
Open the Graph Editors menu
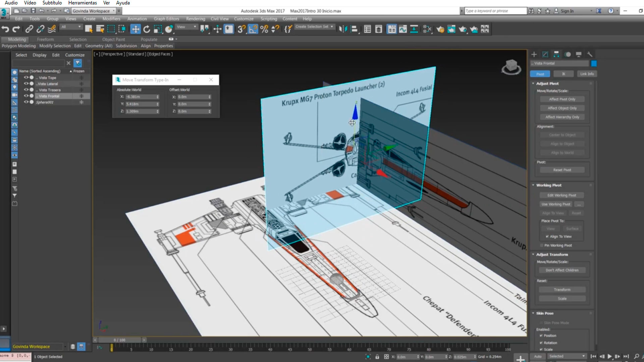click(166, 19)
